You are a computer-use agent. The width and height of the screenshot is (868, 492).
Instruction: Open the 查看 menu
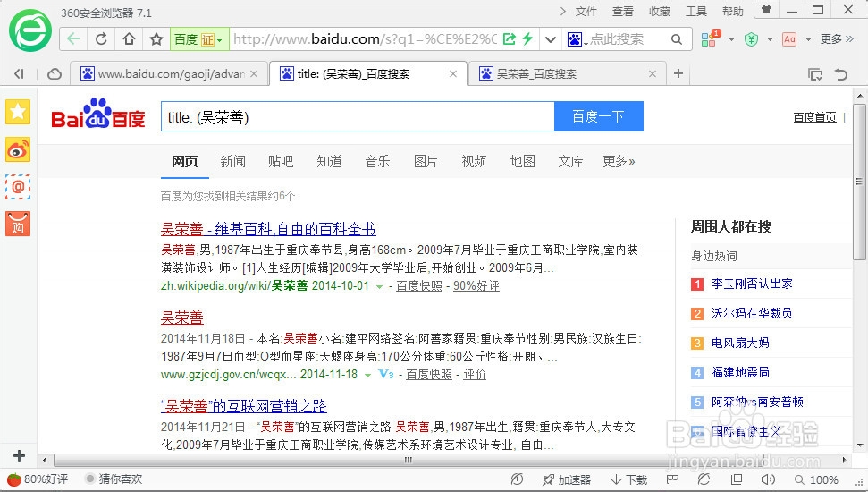coord(623,11)
